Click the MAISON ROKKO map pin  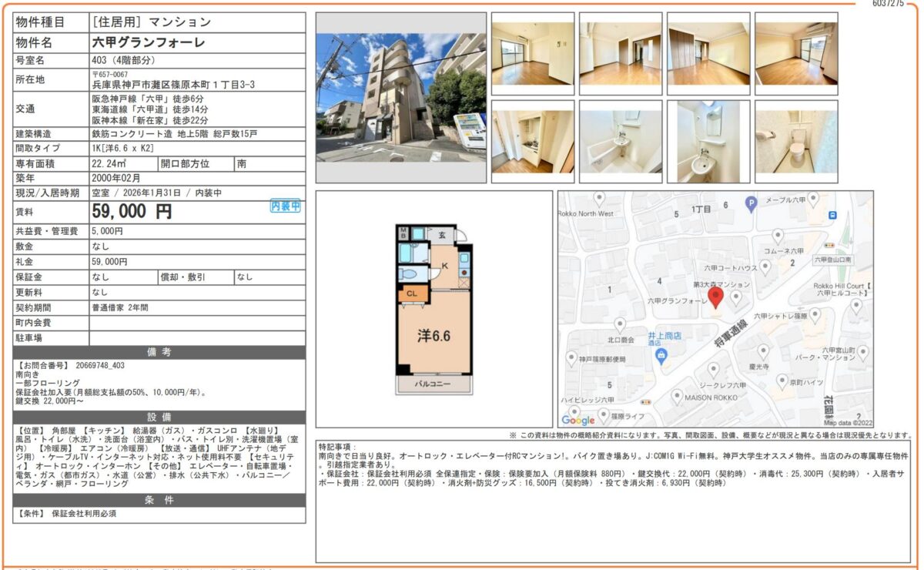(677, 397)
